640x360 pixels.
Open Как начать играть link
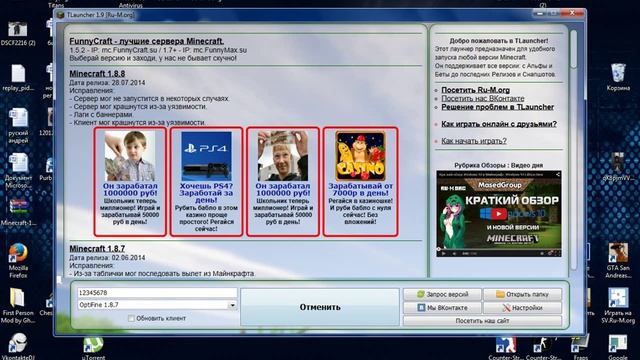(474, 141)
